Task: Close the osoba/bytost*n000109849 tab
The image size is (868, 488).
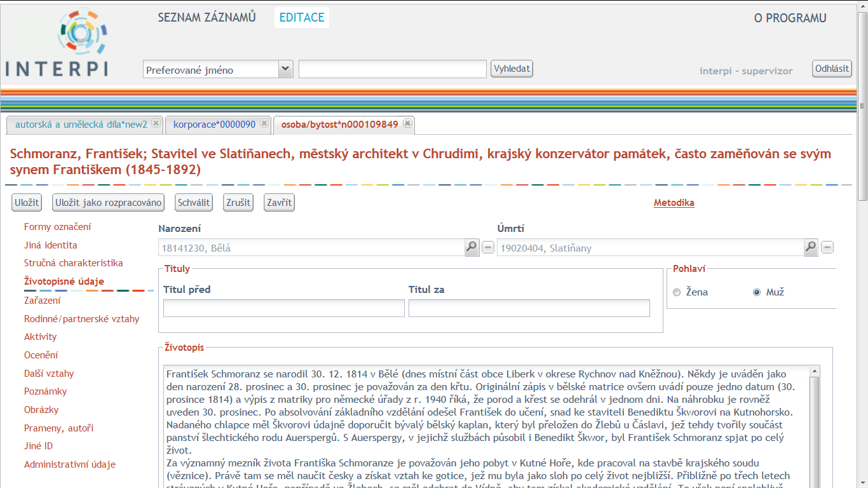Action: [407, 123]
